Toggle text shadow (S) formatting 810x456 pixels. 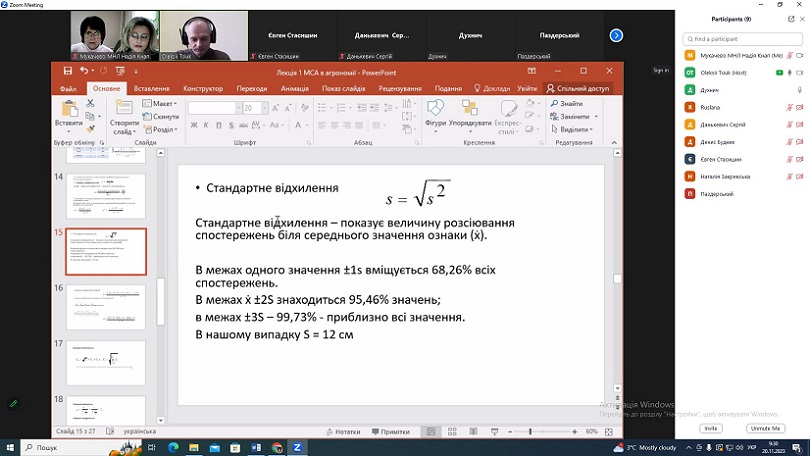(231, 125)
